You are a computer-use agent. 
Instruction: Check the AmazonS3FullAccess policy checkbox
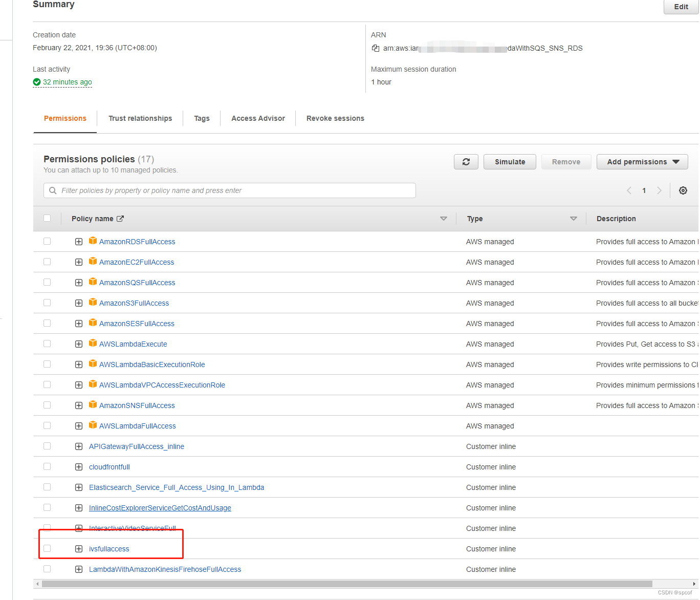[47, 303]
